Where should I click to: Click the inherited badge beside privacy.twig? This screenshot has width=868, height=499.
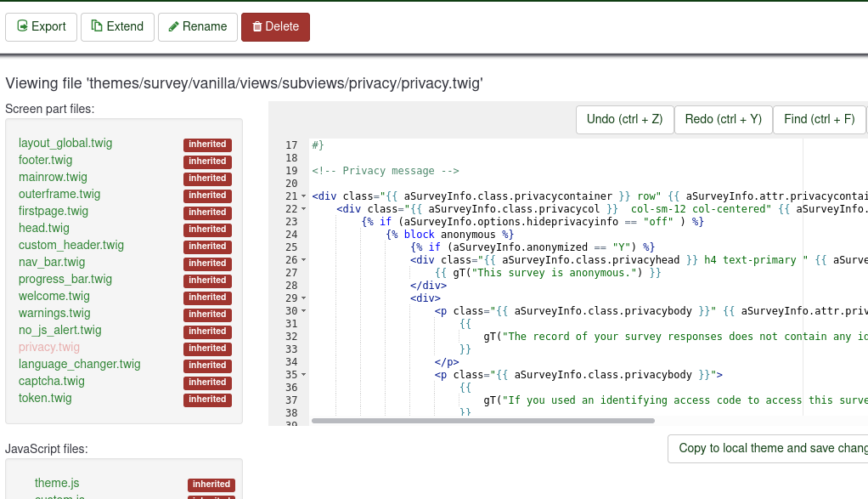tap(207, 349)
